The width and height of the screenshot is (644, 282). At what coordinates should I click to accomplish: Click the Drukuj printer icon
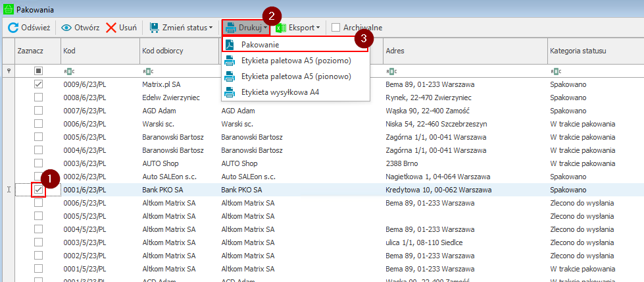point(231,28)
